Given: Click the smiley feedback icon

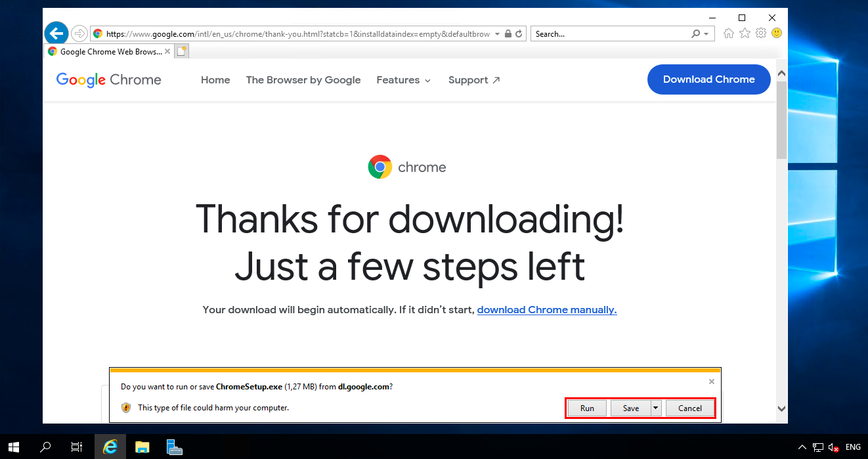Looking at the screenshot, I should pyautogui.click(x=777, y=33).
